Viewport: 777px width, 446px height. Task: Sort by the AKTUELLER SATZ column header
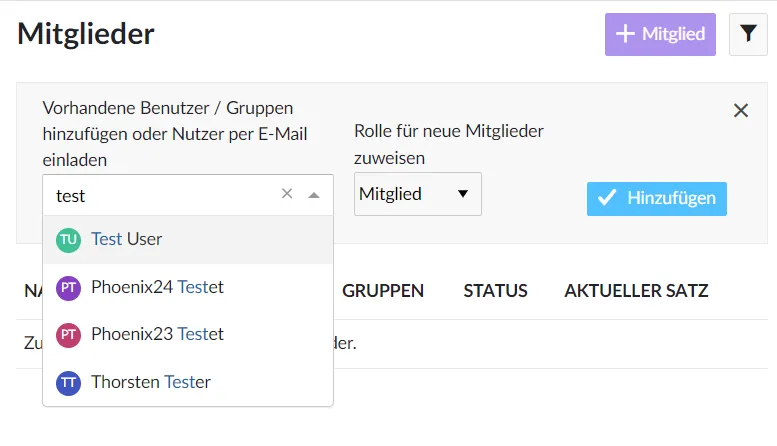[636, 290]
